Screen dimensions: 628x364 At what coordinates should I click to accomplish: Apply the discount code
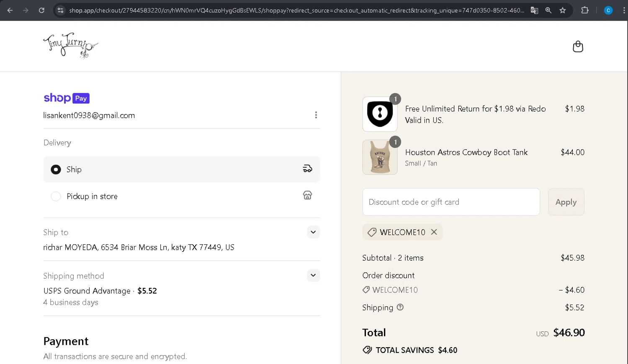[x=566, y=202]
